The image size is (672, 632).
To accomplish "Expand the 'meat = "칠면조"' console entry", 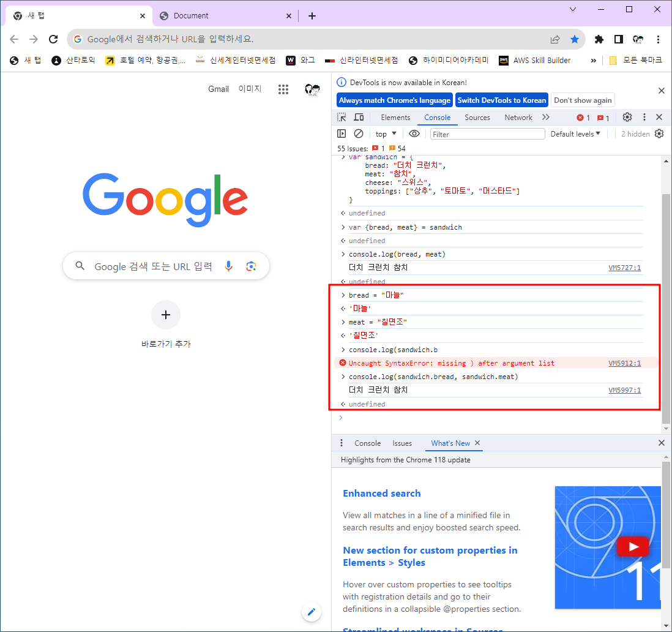I will coord(343,322).
